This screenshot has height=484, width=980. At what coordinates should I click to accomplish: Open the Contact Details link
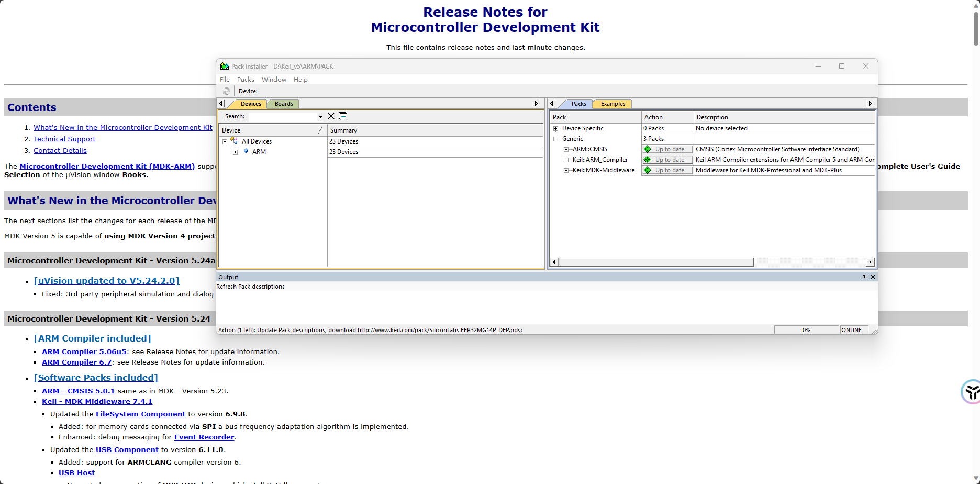coord(60,150)
